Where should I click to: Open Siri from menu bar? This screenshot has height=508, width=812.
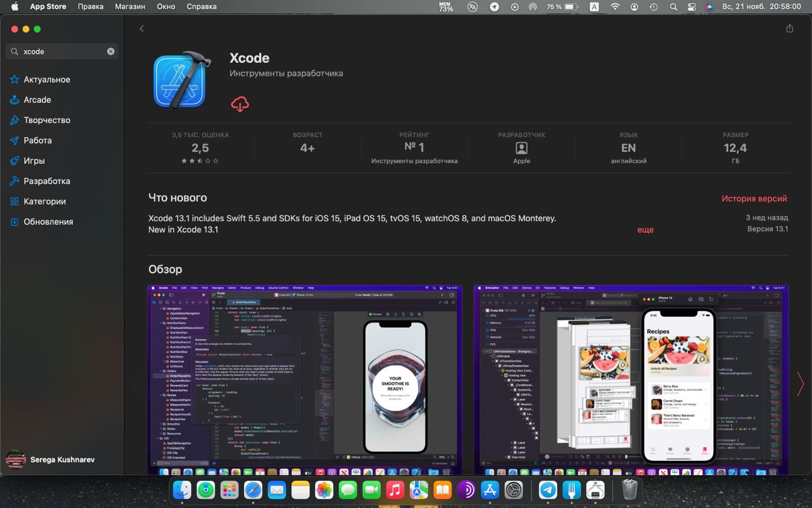[709, 6]
